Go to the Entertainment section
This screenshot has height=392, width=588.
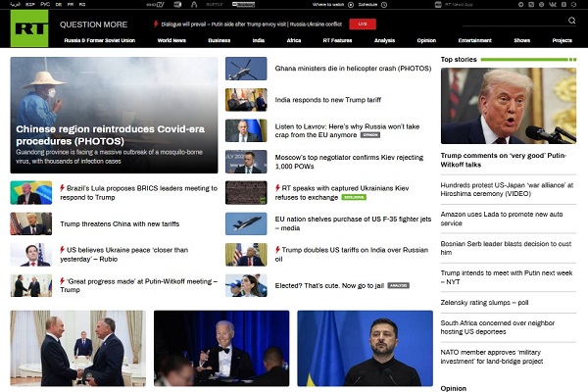[474, 40]
